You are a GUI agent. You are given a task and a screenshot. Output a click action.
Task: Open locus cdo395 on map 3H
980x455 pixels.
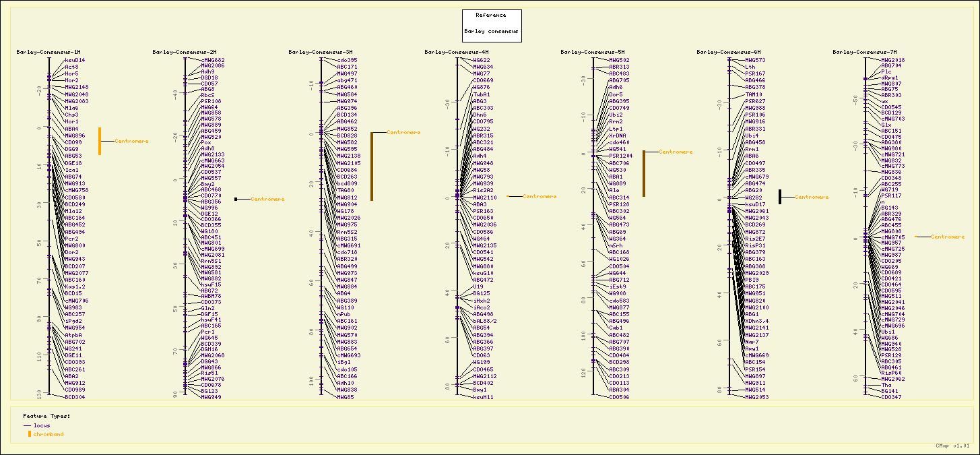(347, 60)
